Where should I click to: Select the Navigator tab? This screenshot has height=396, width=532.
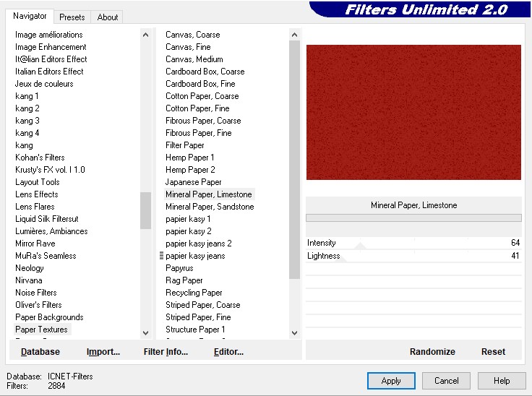tap(30, 16)
